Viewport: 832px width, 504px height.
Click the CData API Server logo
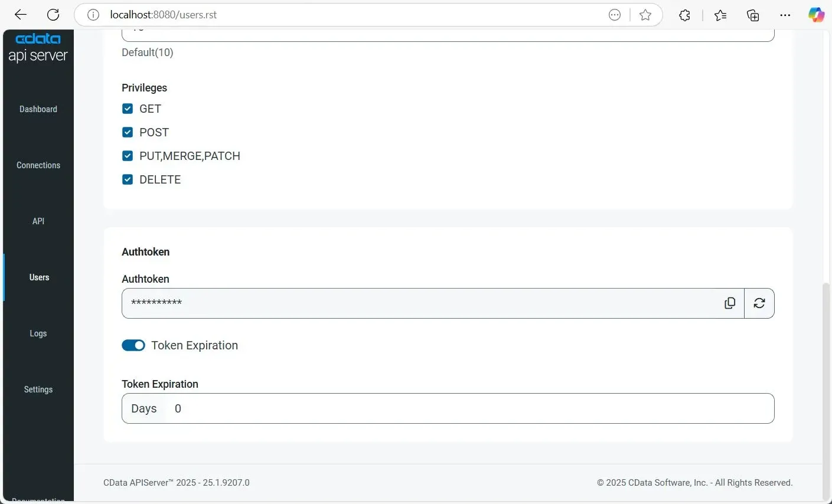pyautogui.click(x=38, y=47)
